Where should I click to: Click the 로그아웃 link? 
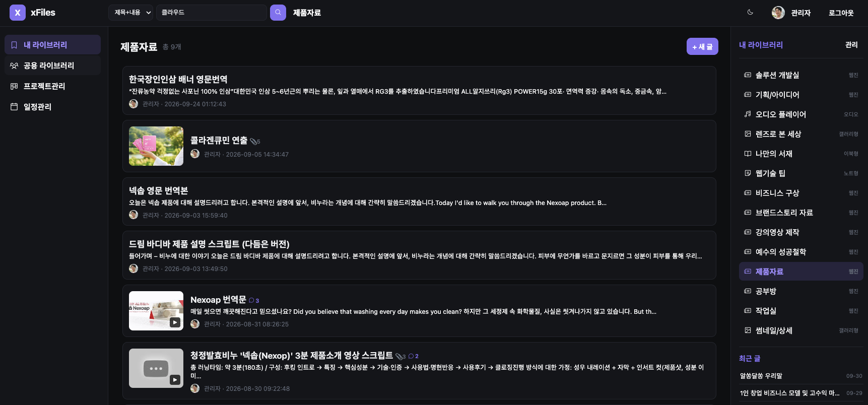click(x=841, y=13)
